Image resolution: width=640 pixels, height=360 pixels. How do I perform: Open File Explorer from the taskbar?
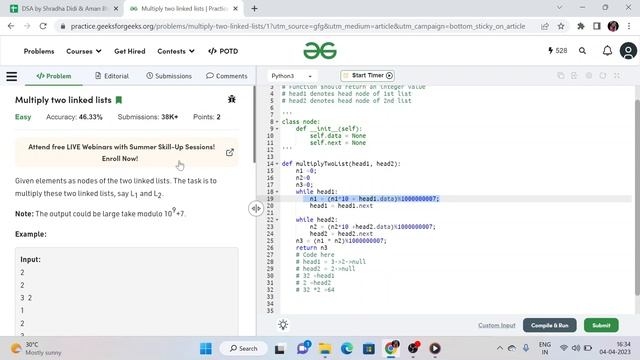click(x=325, y=349)
